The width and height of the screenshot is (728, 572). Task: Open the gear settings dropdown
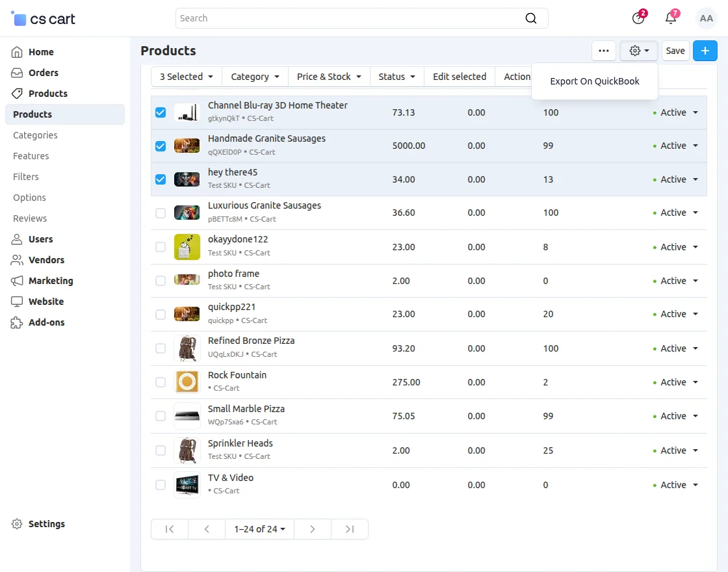639,51
